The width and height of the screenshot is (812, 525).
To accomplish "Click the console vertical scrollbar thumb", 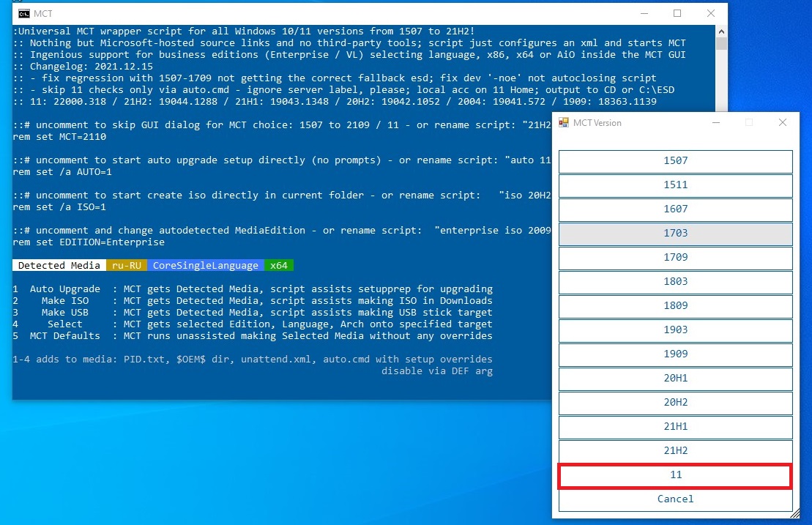I will tap(721, 43).
